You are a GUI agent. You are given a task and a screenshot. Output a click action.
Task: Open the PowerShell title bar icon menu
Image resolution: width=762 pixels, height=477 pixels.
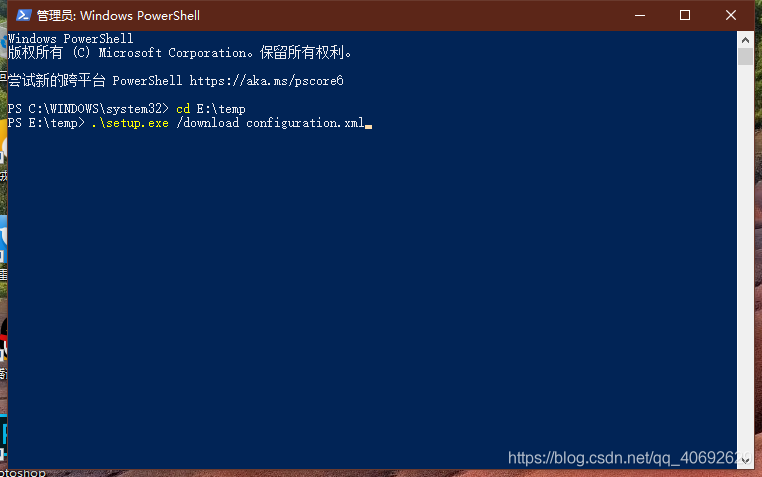[x=23, y=16]
